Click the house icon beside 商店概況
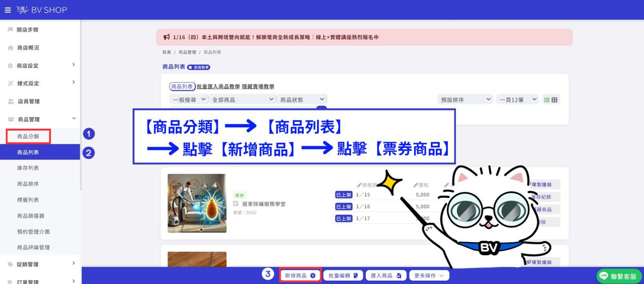644x284 pixels. point(10,48)
